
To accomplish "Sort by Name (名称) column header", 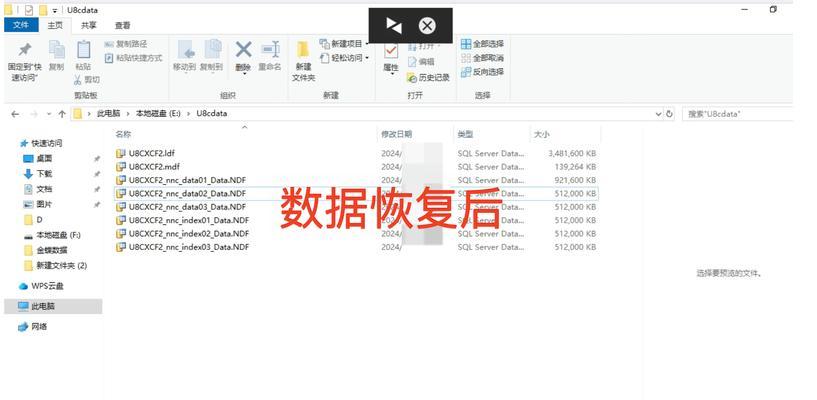I will point(123,134).
